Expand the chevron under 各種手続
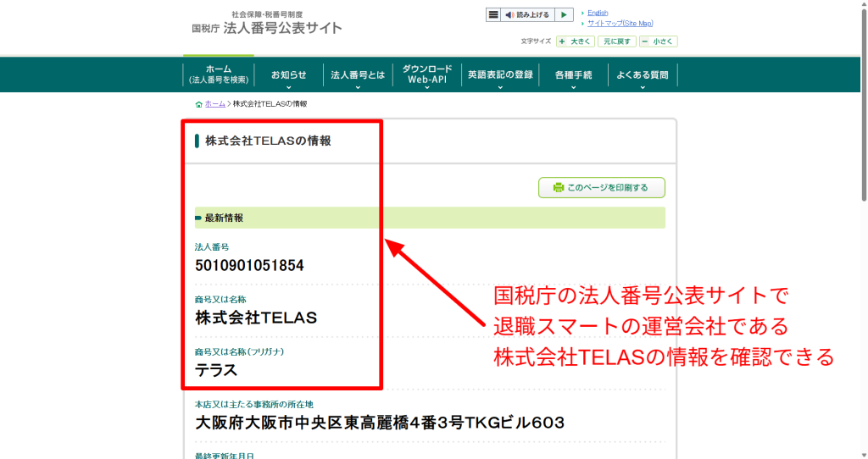 (x=574, y=87)
